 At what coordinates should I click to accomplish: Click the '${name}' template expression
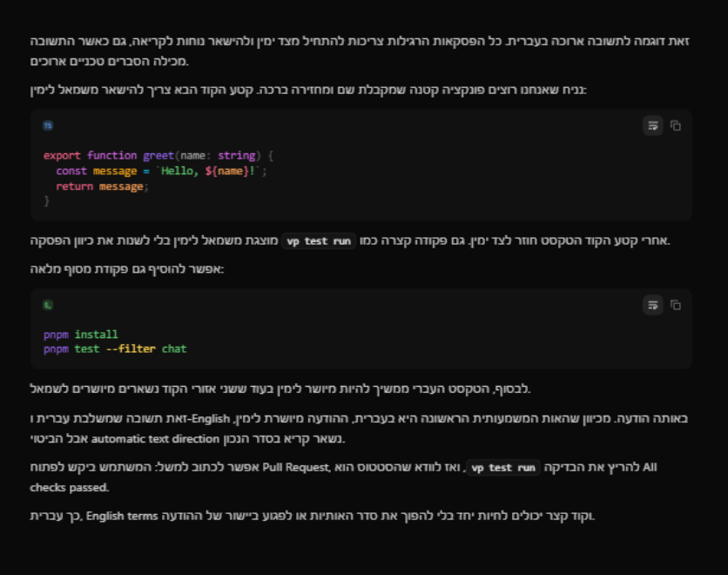[226, 171]
